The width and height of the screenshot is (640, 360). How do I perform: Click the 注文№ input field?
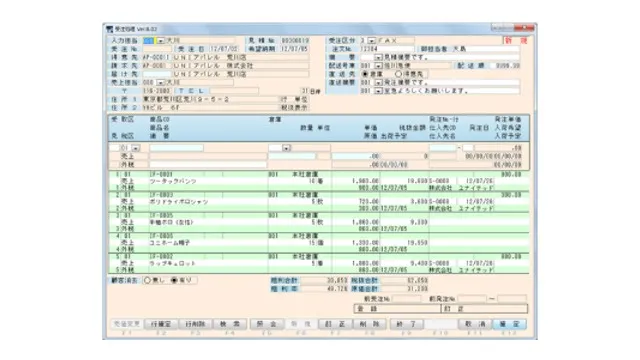tap(387, 49)
